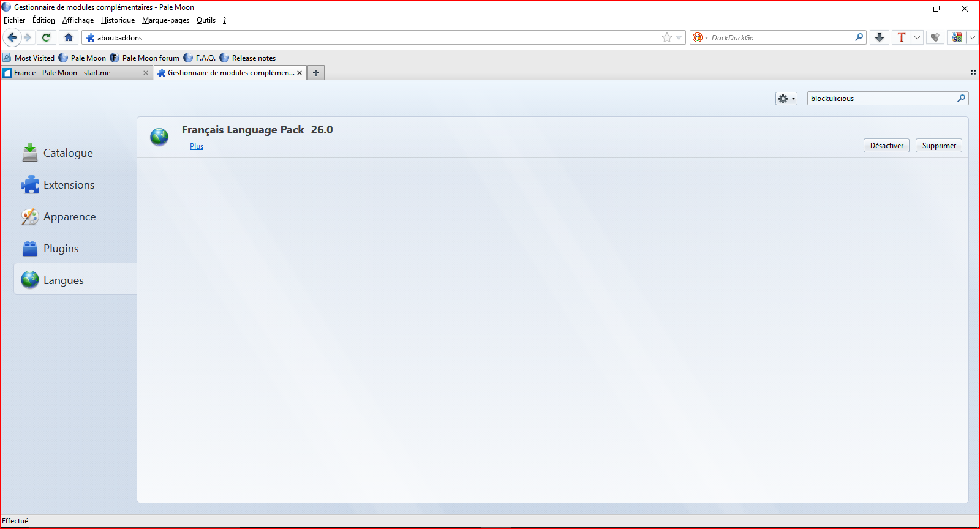980x529 pixels.
Task: Reload the current page
Action: click(x=46, y=37)
